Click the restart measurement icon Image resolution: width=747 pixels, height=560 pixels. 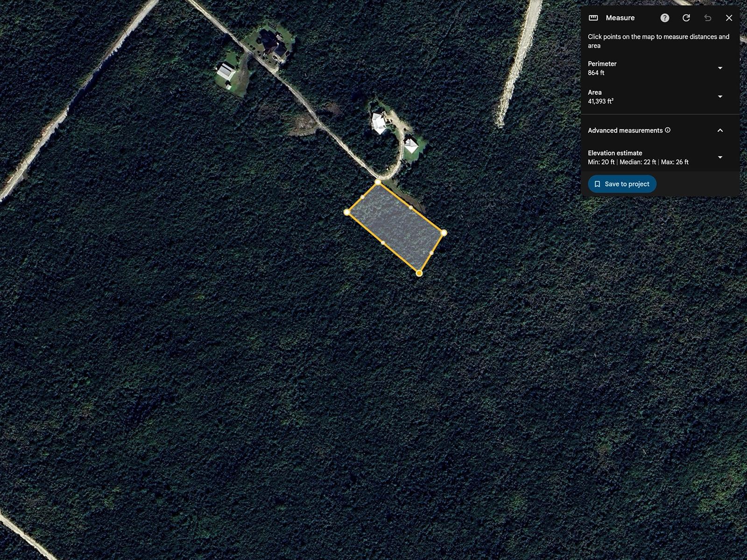click(x=686, y=18)
